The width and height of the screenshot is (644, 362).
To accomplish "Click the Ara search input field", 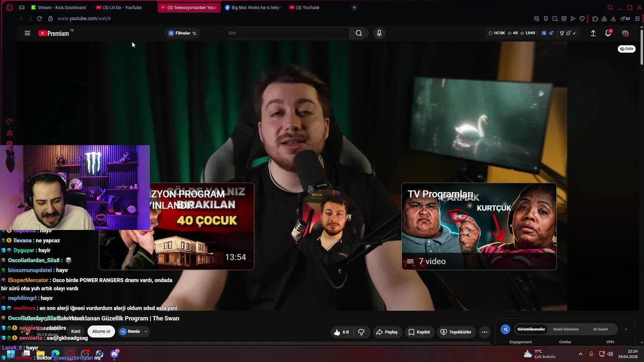I will [x=287, y=33].
